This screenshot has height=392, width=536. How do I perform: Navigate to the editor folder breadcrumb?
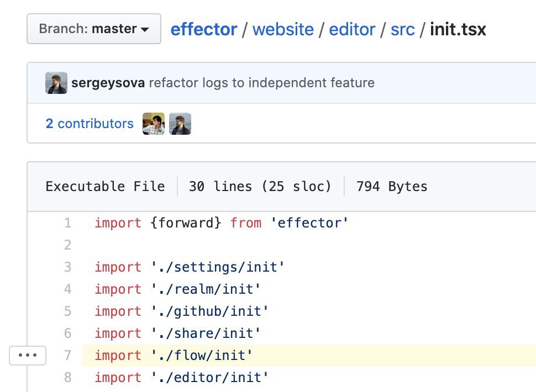pos(353,29)
